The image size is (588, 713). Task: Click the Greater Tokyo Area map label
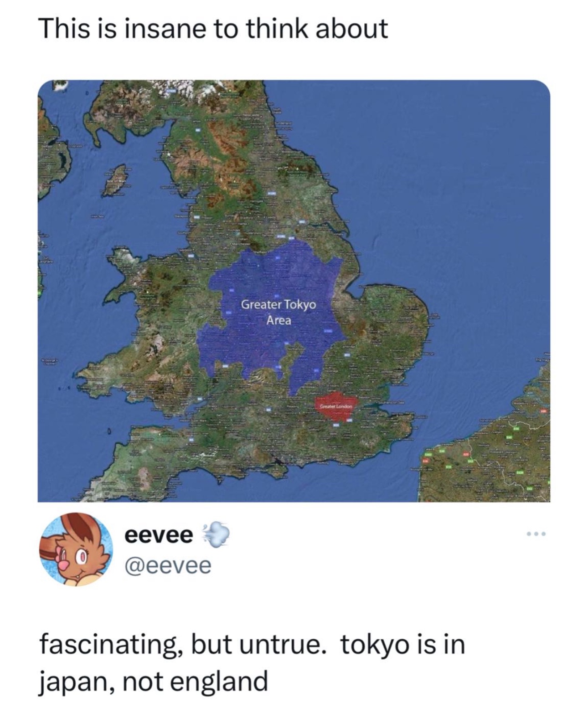point(278,312)
